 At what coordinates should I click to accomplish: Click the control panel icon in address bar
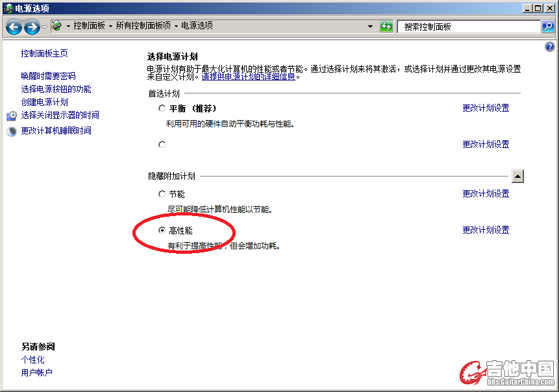click(56, 26)
